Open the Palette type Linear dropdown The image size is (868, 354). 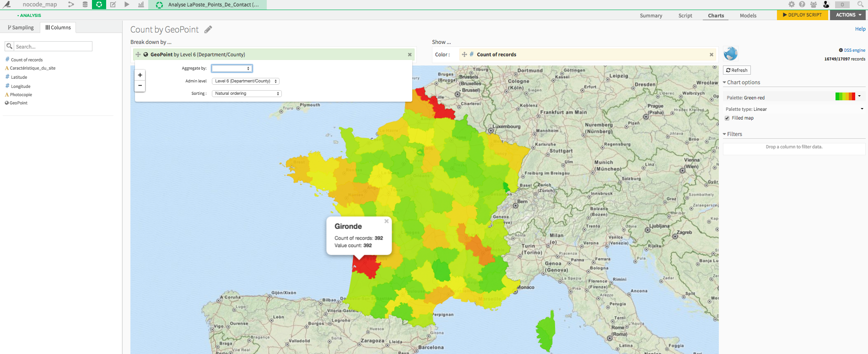pos(793,109)
